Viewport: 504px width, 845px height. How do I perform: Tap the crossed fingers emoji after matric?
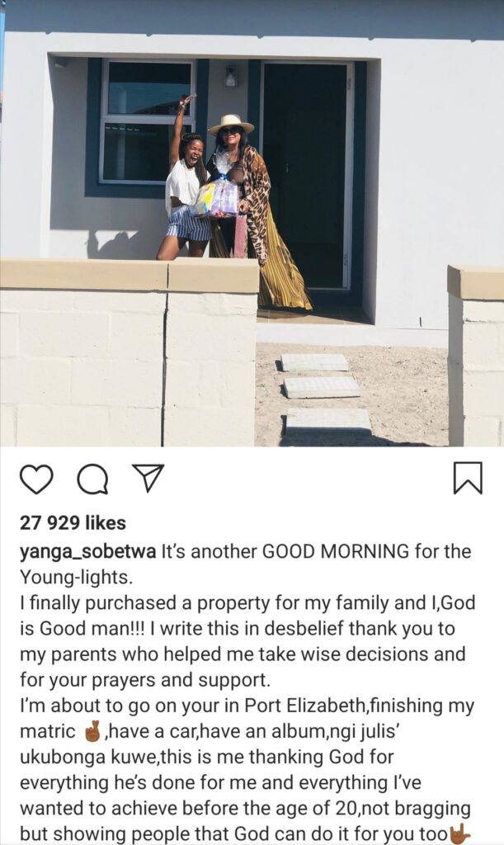pos(94,731)
